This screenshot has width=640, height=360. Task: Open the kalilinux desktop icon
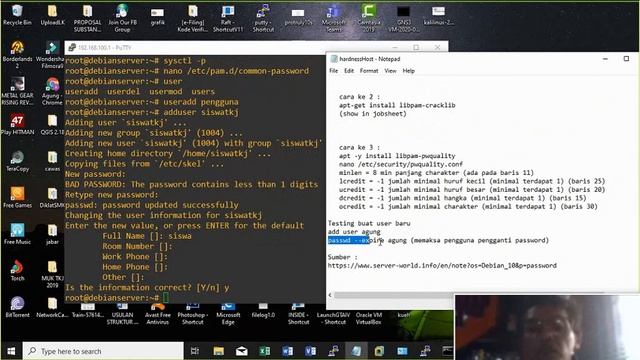click(x=438, y=15)
